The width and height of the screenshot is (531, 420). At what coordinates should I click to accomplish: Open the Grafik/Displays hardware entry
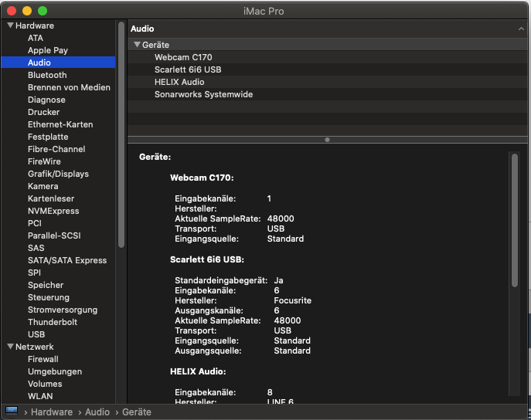coord(58,174)
